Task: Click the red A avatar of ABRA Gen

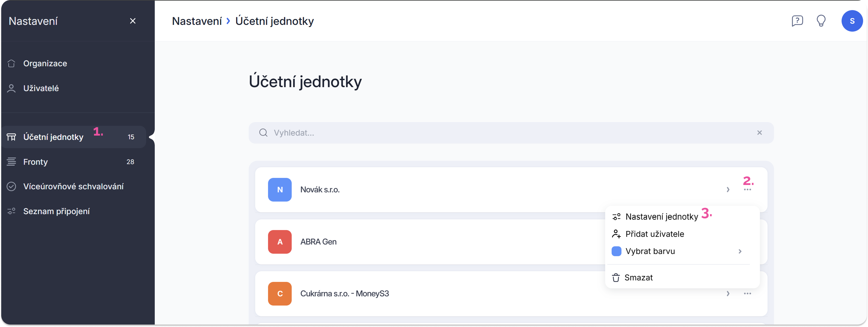Action: (x=280, y=242)
